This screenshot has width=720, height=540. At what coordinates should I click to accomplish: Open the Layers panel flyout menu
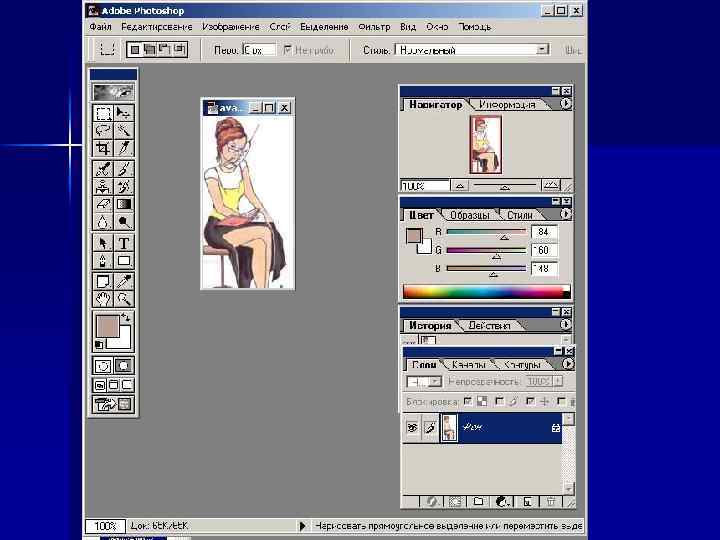tap(568, 364)
